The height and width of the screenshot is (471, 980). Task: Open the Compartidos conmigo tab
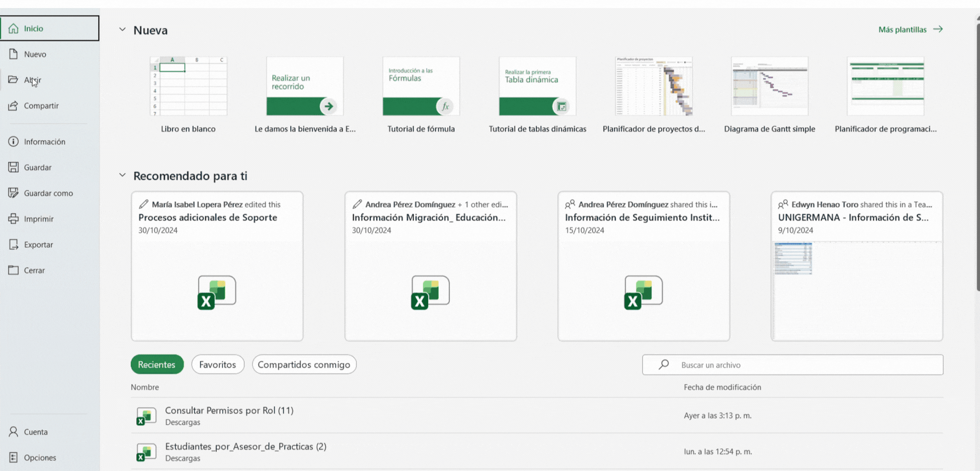tap(304, 364)
